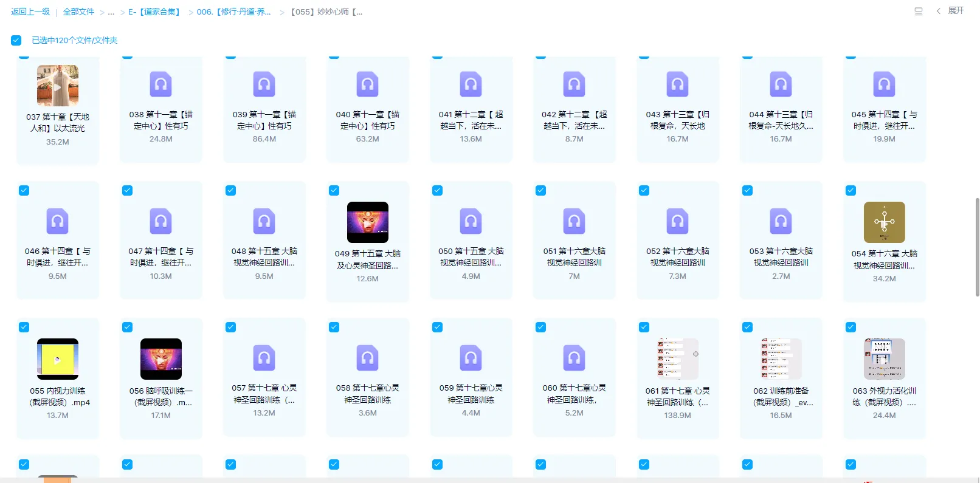Uncheck file 049 第十五章 checkbox
Screen dimensions: 980x483
(334, 190)
